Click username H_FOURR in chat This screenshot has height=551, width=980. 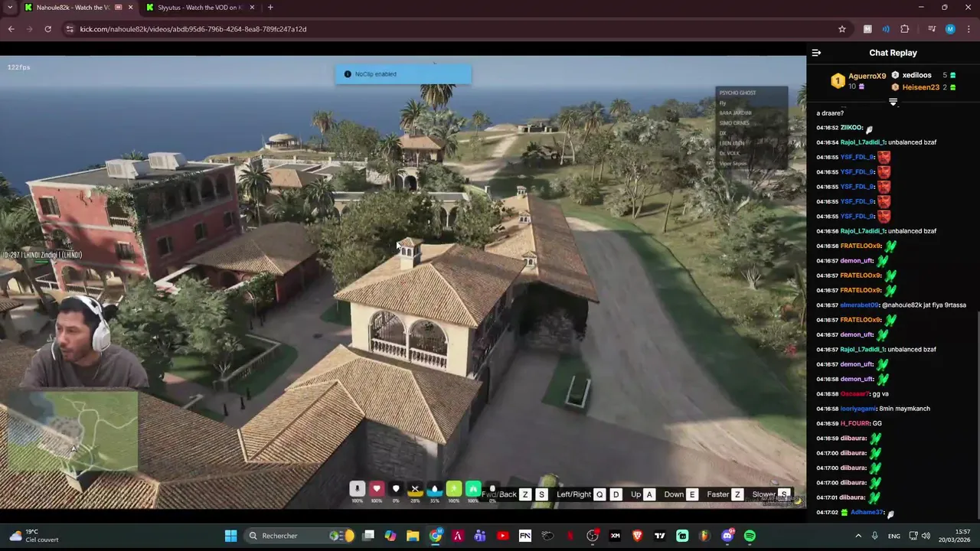854,423
